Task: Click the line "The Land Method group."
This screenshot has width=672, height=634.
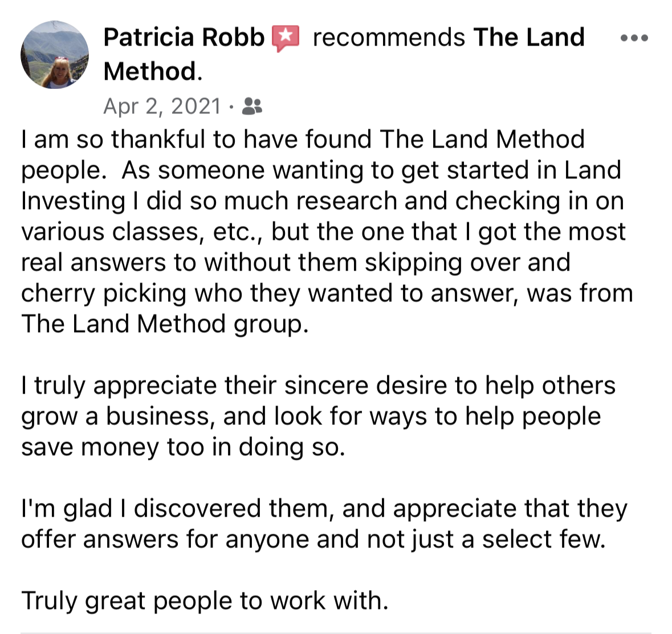Action: [164, 324]
